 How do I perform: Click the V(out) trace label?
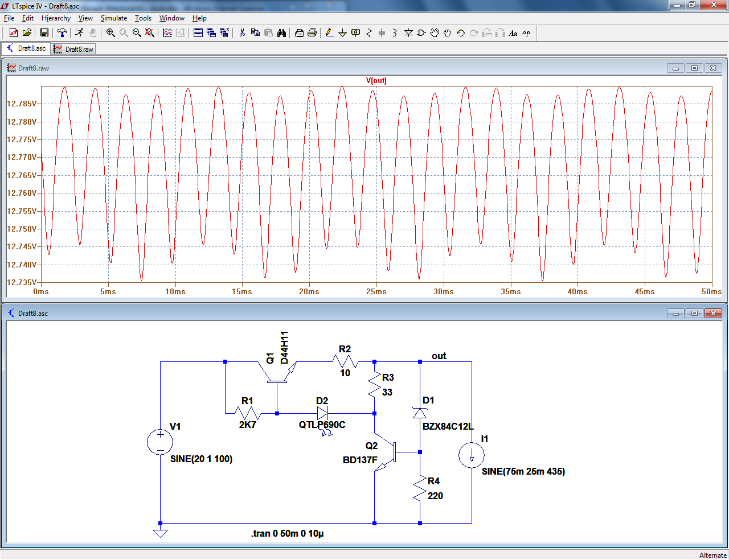(376, 81)
